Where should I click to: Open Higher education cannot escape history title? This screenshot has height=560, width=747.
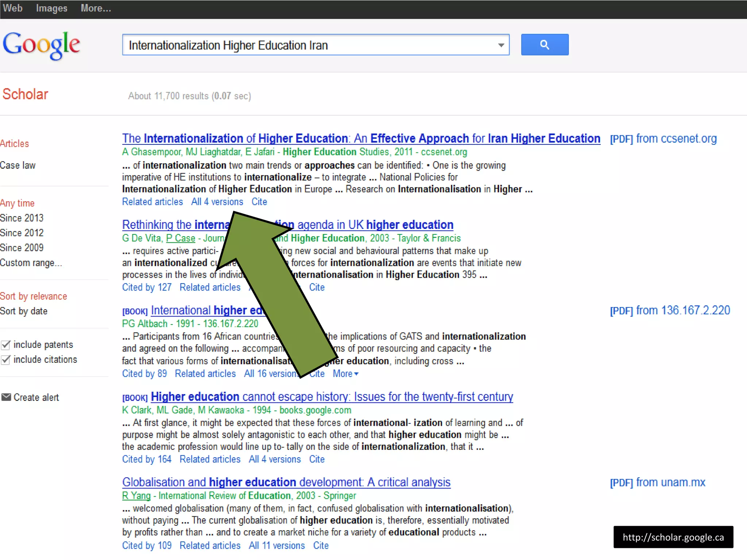point(332,397)
